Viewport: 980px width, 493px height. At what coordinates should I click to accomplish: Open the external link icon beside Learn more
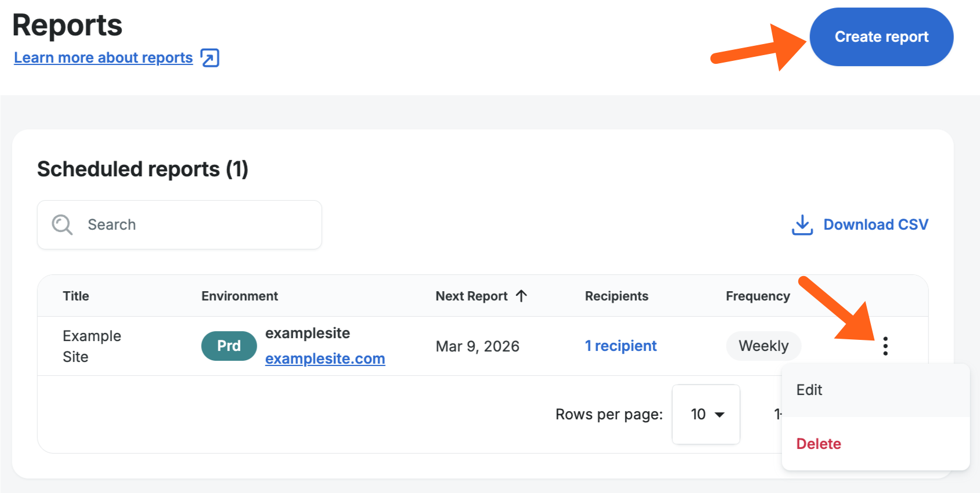[210, 58]
